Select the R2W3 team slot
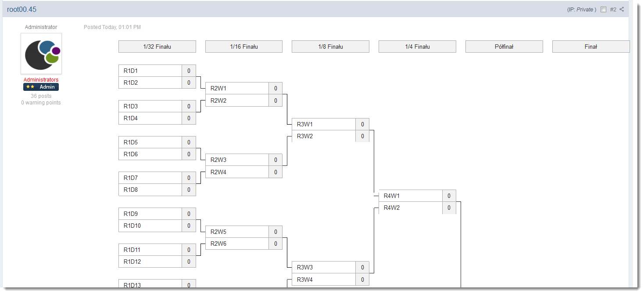644x294 pixels. click(x=237, y=160)
